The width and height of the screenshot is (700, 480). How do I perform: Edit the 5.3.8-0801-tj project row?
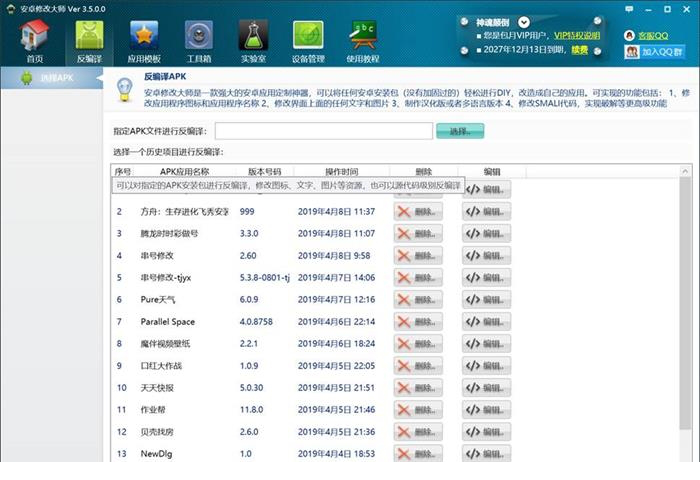[486, 277]
